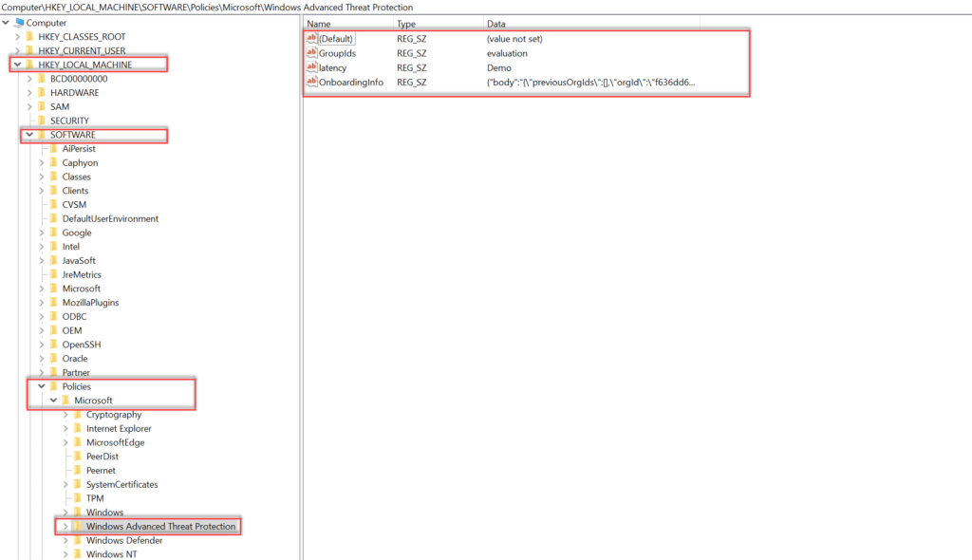Image resolution: width=972 pixels, height=560 pixels.
Task: Select the Intel key
Action: point(70,246)
